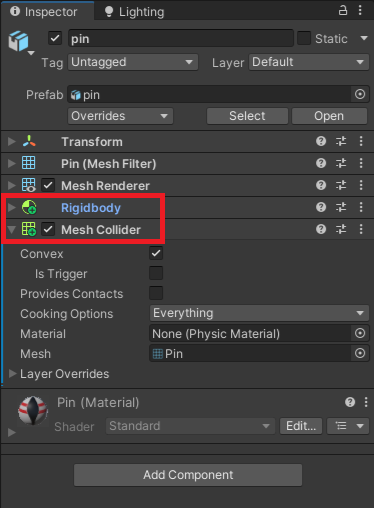Toggle the Static checkbox
Screen dimensions: 374x508
304,38
